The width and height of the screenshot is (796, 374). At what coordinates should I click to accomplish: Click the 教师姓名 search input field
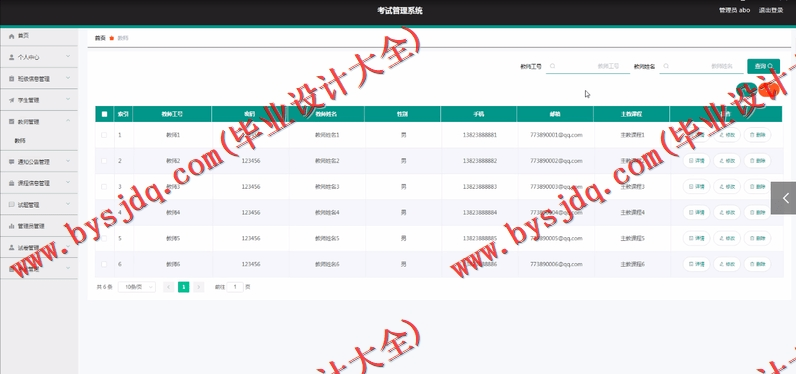point(702,66)
